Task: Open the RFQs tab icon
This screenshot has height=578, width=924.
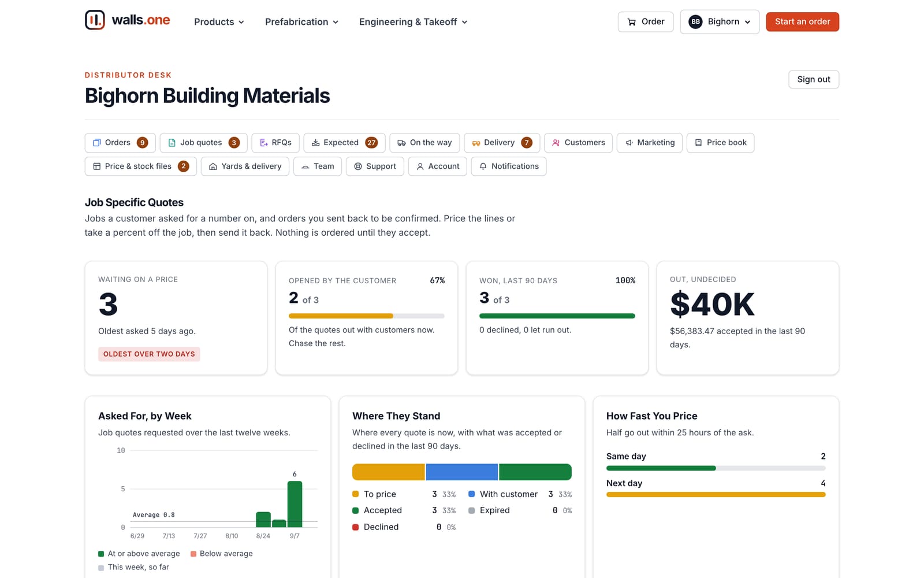Action: (264, 143)
